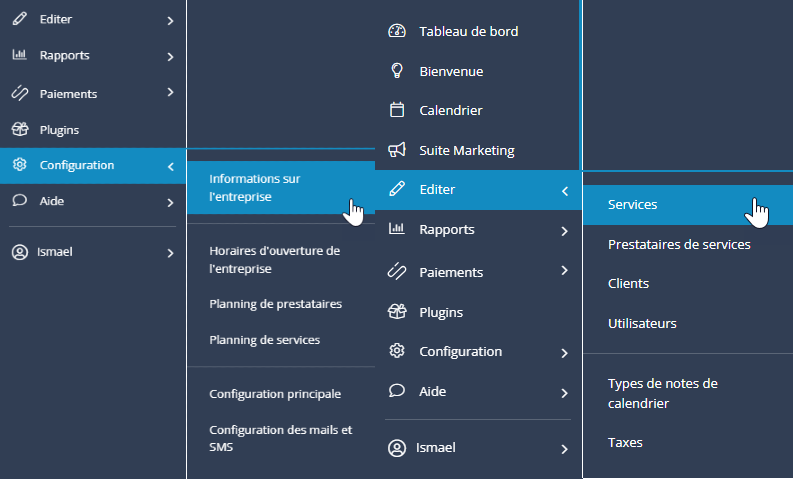The width and height of the screenshot is (793, 479).
Task: Collapse the highlighted Configuration row with its chevron
Action: click(x=170, y=166)
